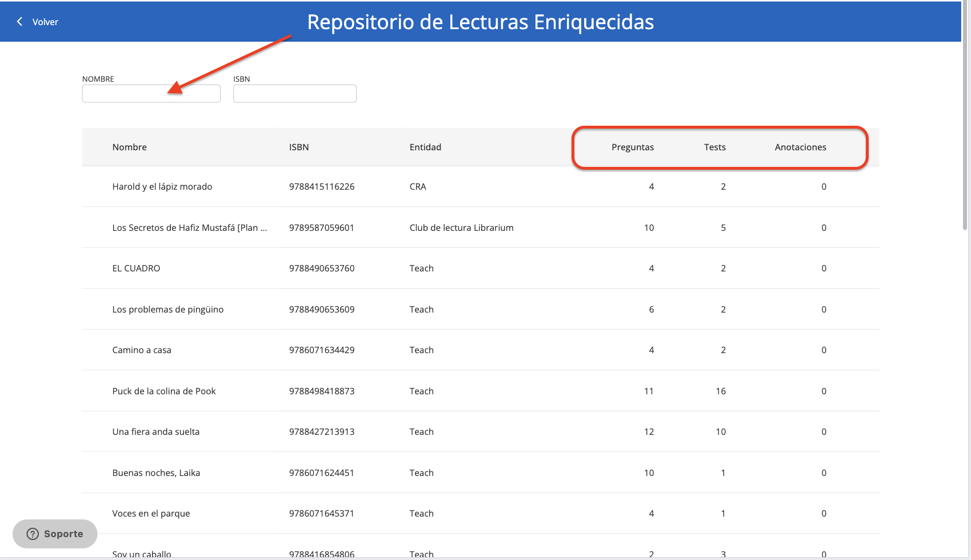
Task: Sort by the ISBN column header
Action: coord(299,147)
